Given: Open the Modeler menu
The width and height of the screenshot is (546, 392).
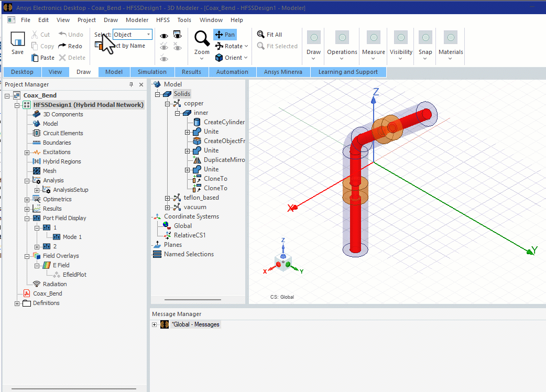Looking at the screenshot, I should coord(137,20).
